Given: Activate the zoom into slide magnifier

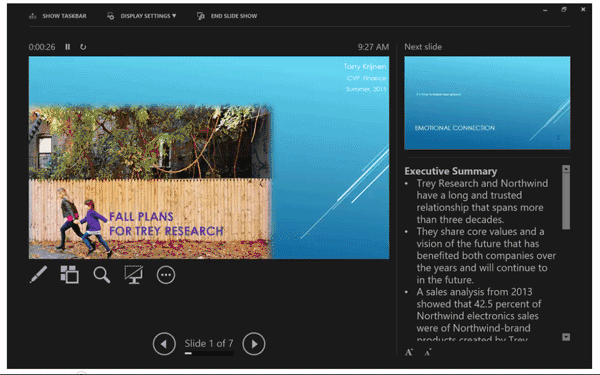Looking at the screenshot, I should 102,275.
